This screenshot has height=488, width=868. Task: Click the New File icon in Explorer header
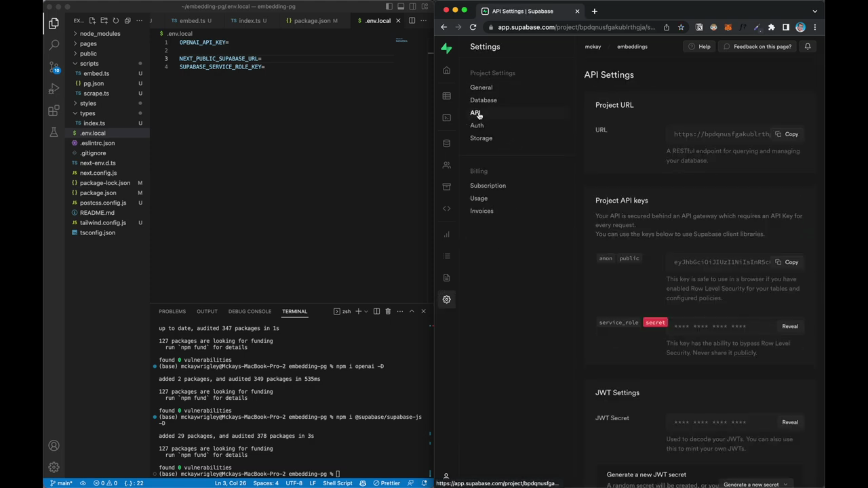click(x=92, y=20)
